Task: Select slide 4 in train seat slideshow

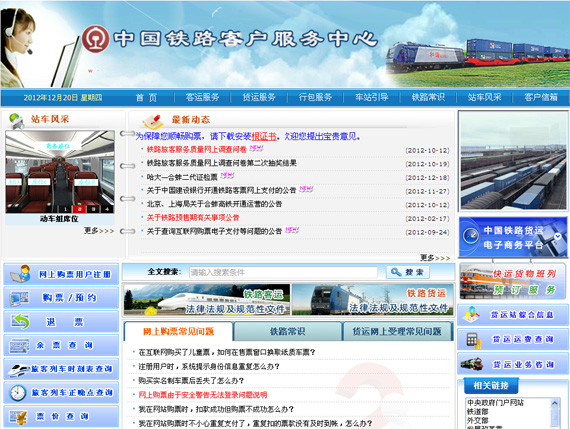Action: [107, 209]
